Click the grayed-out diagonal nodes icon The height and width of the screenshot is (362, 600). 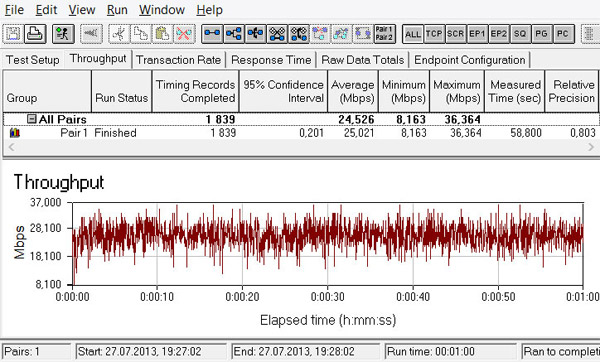[x=341, y=34]
